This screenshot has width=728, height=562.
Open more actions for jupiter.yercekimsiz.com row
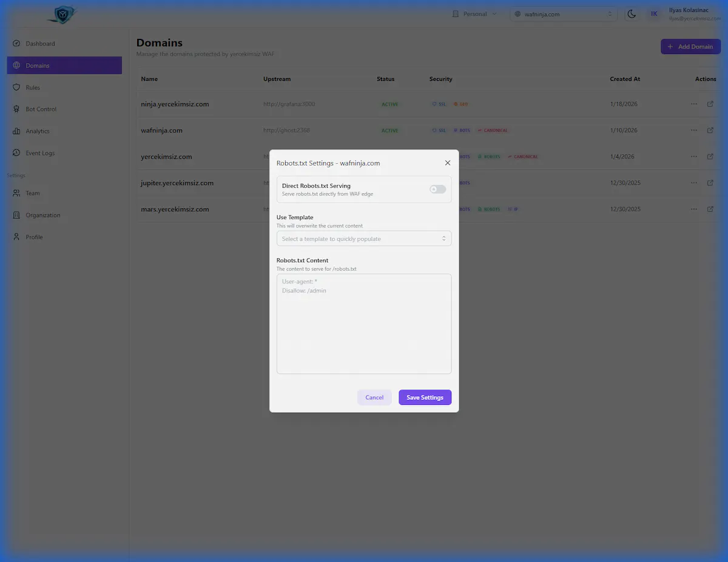coord(694,183)
